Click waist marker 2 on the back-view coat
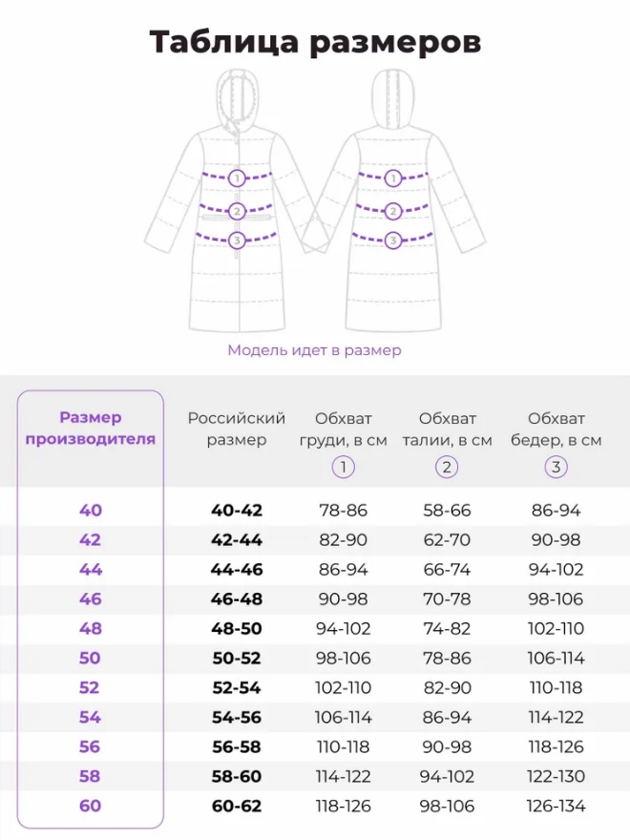Viewport: 630px width, 840px height. (392, 210)
